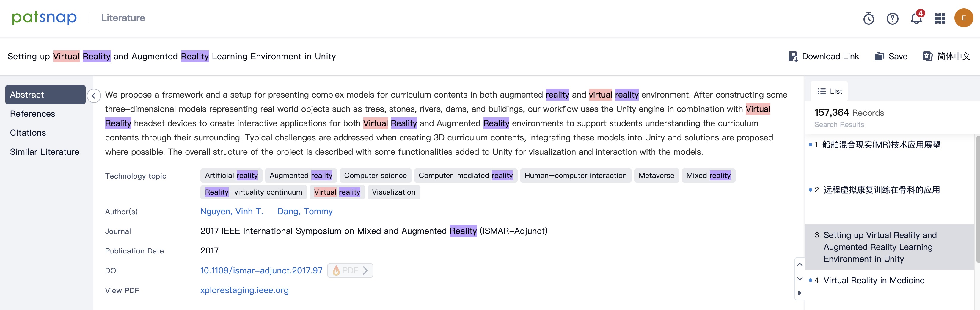Viewport: 980px width, 310px height.
Task: Click the user avatar labeled E
Action: 963,18
